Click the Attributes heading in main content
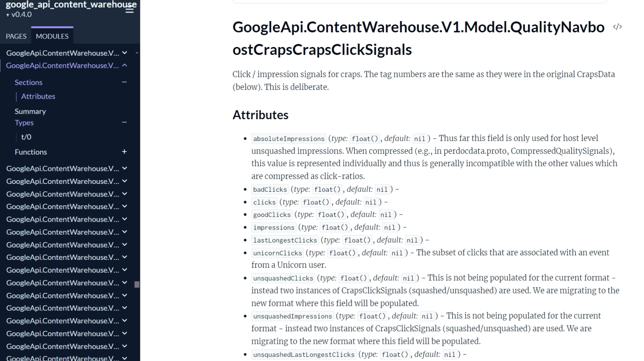Image resolution: width=644 pixels, height=361 pixels. pos(260,115)
